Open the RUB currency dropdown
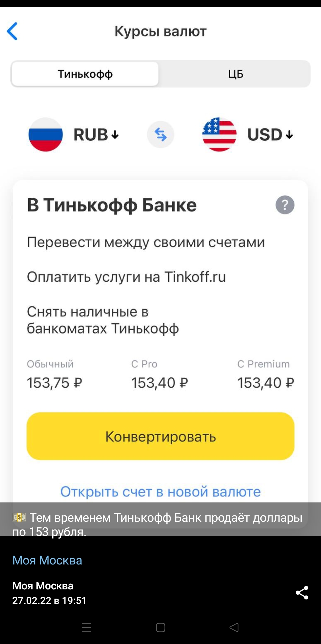 96,135
